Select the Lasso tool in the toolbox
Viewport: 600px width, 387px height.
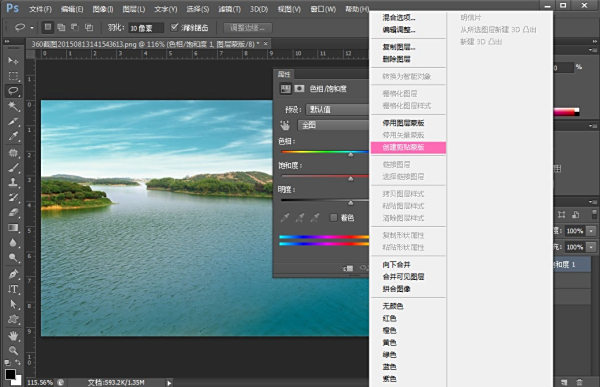pos(13,91)
